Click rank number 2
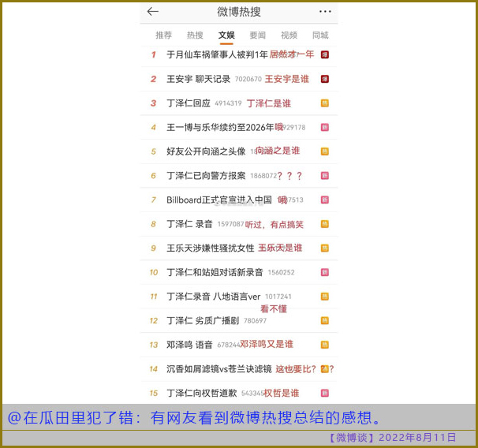The height and width of the screenshot is (448, 478). point(153,79)
